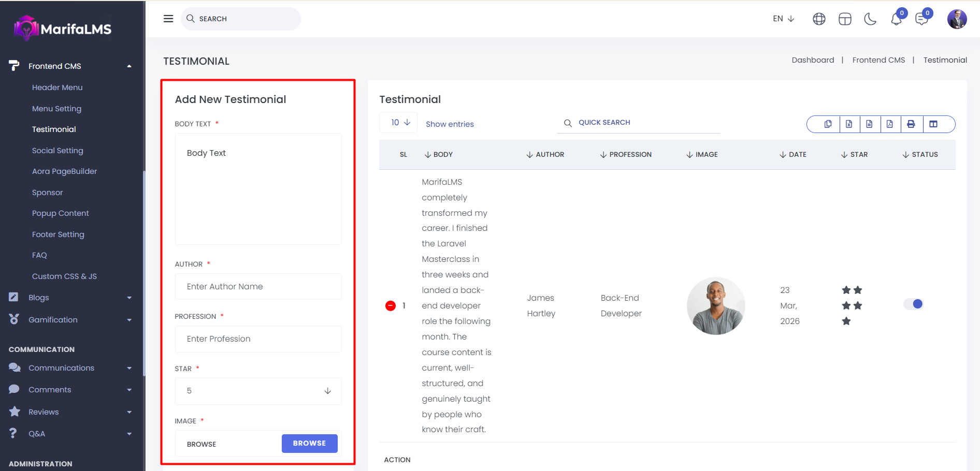
Task: Click the blue Browse button
Action: click(309, 444)
